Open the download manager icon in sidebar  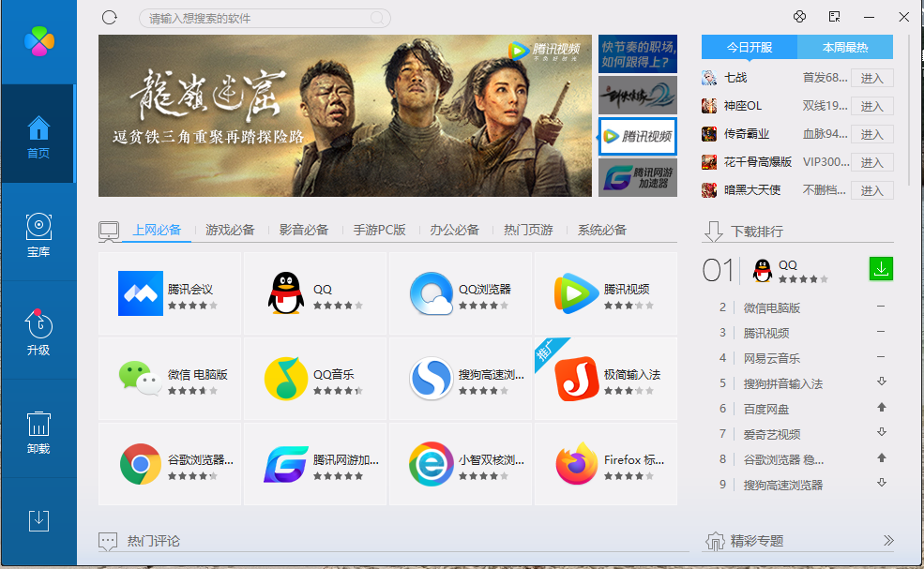pyautogui.click(x=38, y=520)
